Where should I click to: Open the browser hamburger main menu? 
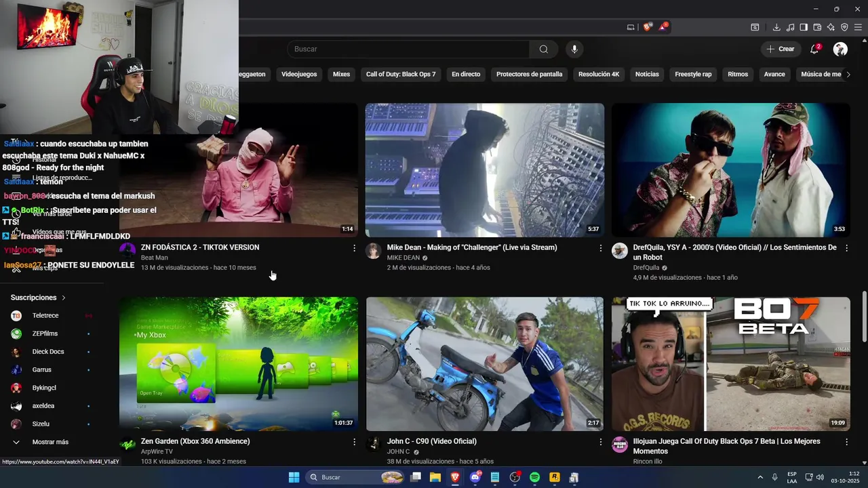tap(858, 27)
